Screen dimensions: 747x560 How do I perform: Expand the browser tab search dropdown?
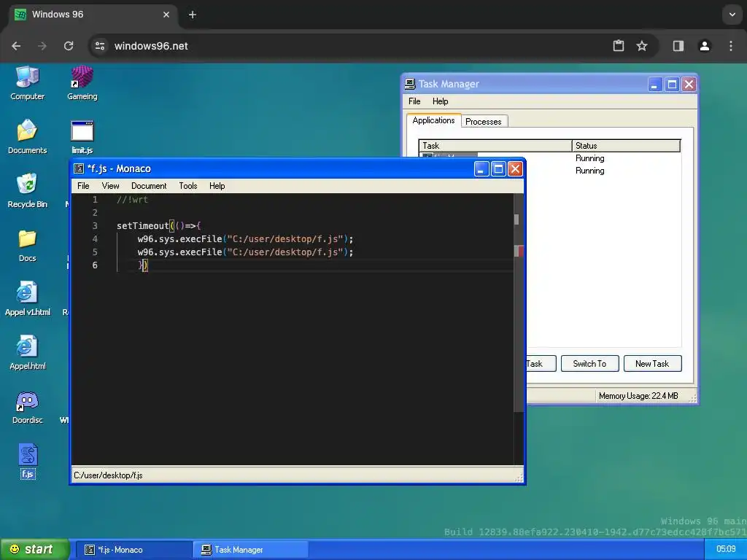click(x=732, y=15)
